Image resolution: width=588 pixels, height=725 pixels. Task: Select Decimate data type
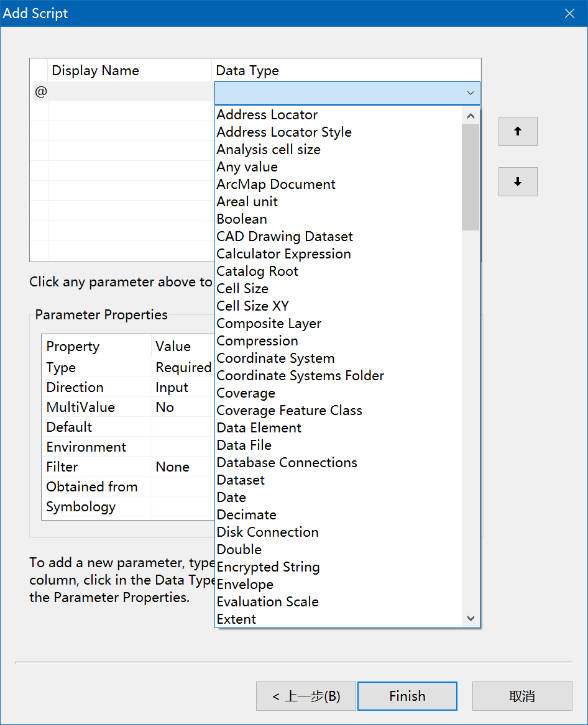[x=338, y=515]
